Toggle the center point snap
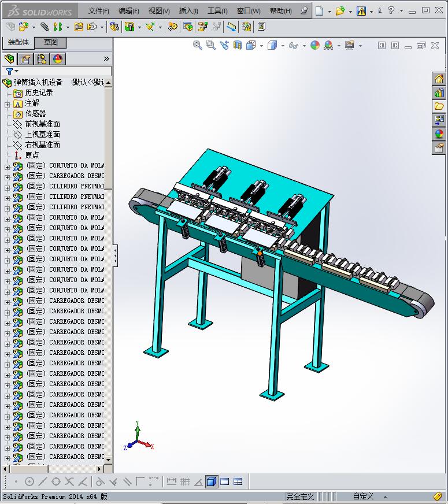 point(29,481)
